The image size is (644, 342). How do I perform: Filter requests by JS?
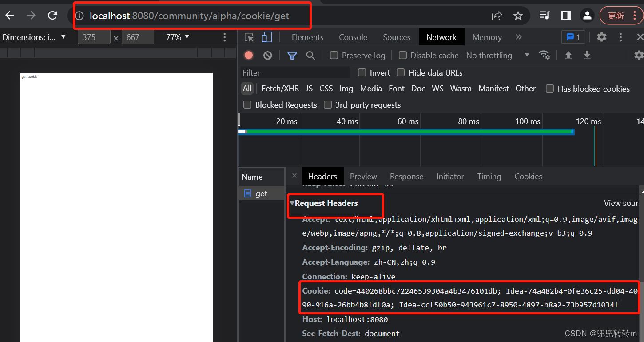[x=309, y=89]
